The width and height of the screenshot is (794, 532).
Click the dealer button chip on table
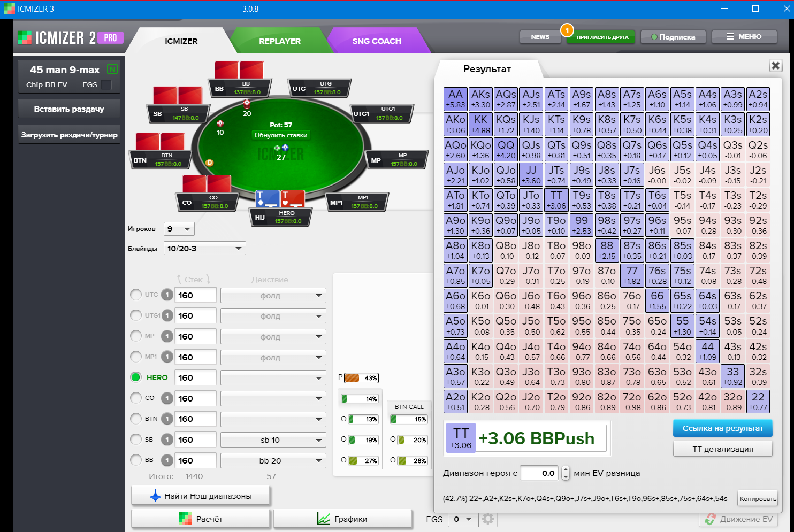(209, 163)
